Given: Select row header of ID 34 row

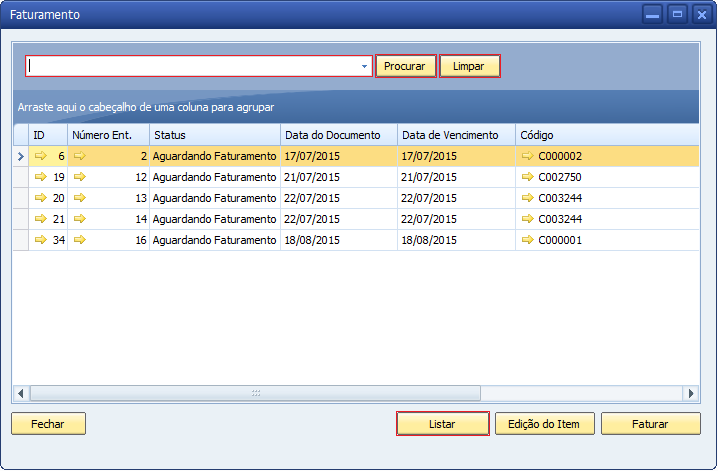Looking at the screenshot, I should point(21,240).
